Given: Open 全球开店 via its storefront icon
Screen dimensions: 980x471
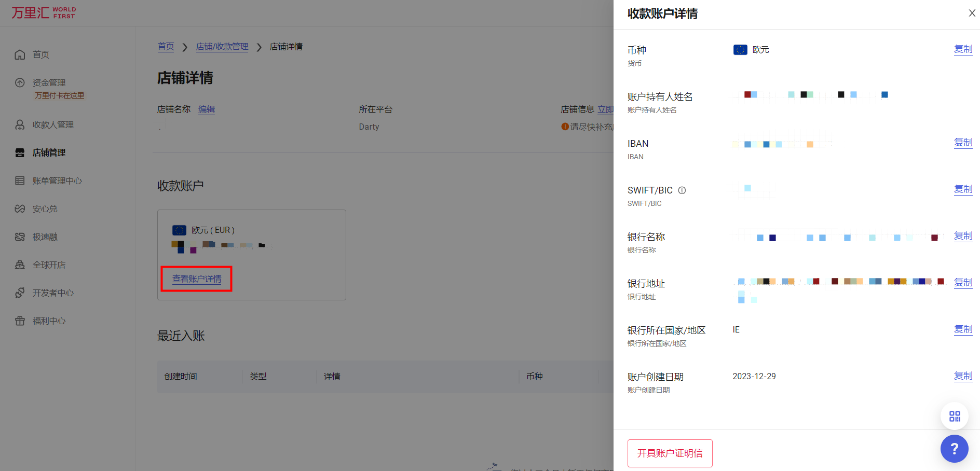Looking at the screenshot, I should click(x=20, y=265).
